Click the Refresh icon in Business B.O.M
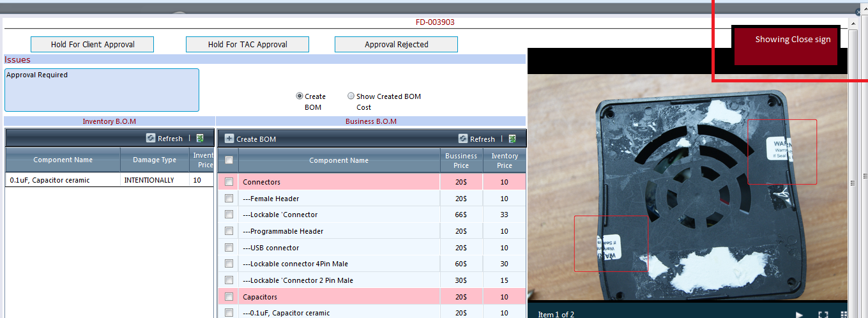The width and height of the screenshot is (868, 318). click(463, 139)
